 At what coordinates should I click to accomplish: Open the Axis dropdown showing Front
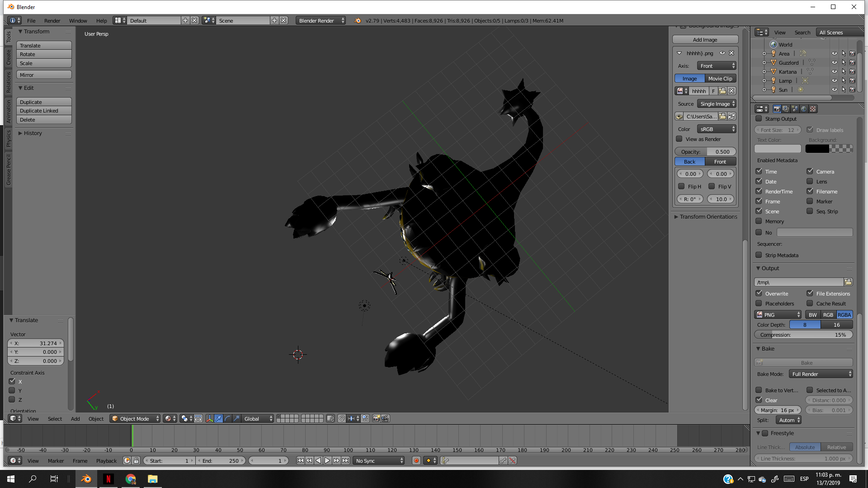717,66
